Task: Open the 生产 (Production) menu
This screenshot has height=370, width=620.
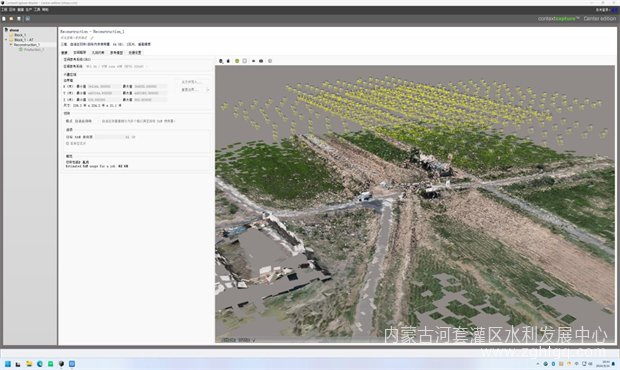Action: point(29,9)
